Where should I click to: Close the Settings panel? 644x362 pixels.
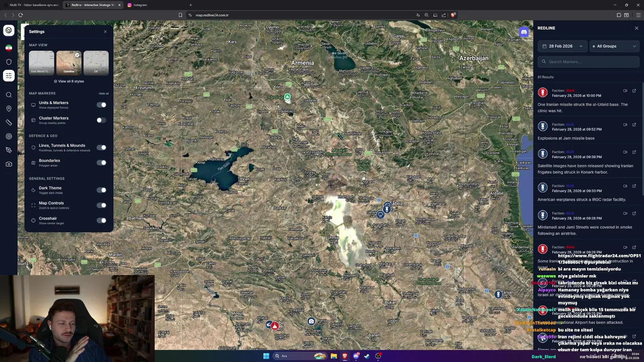[x=105, y=32]
